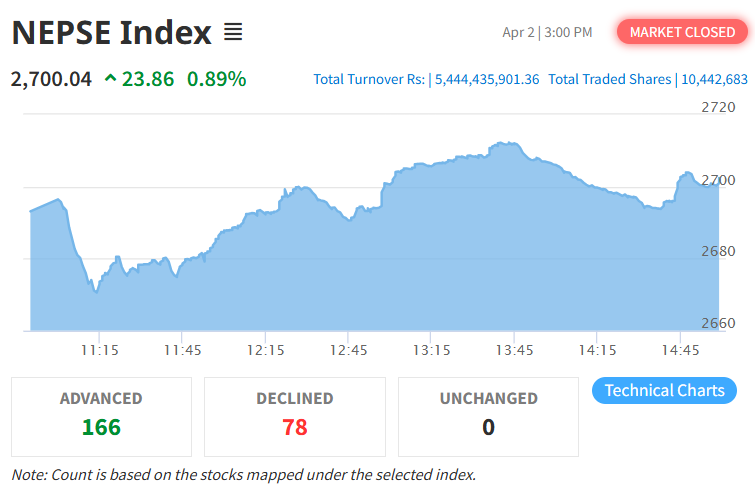The image size is (755, 503).
Task: Click the 14:45 time axis label
Action: tap(680, 350)
